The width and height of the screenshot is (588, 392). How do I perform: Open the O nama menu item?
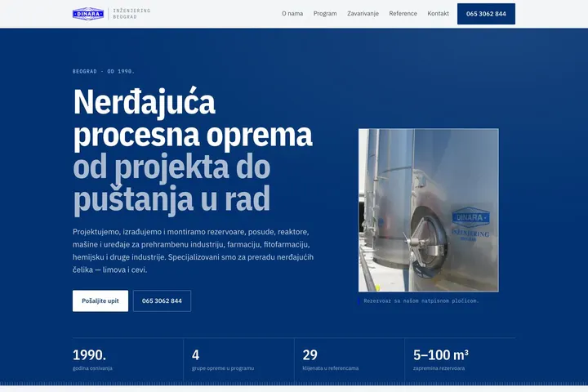292,14
